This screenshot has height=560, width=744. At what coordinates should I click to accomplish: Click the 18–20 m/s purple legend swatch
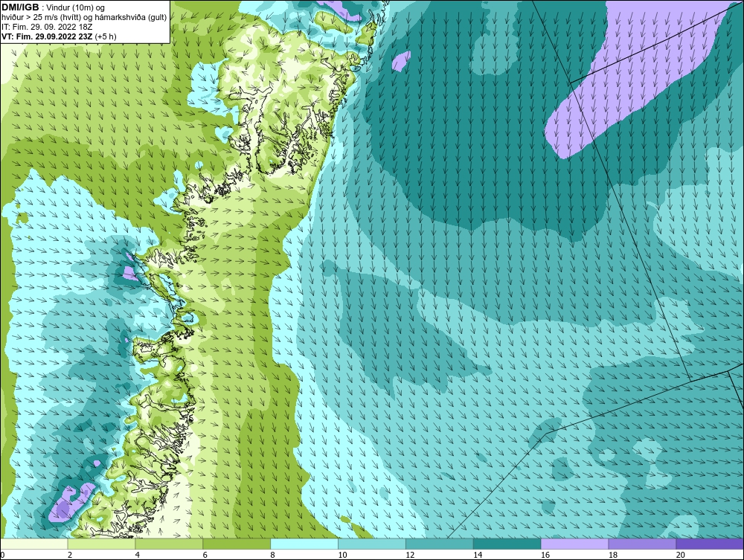[643, 544]
